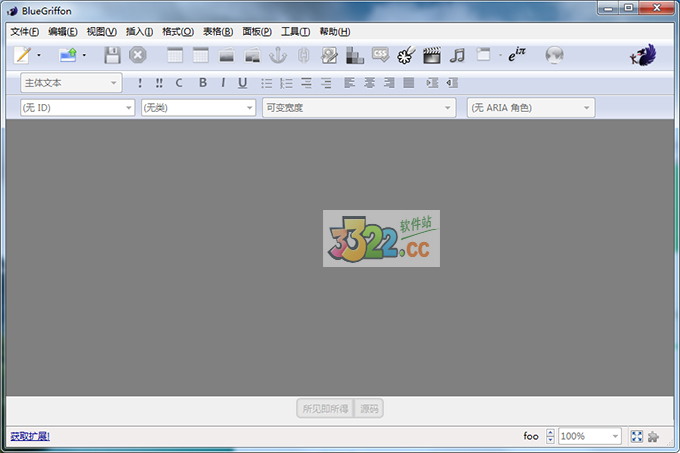Click the insert audio music note icon
Screen dimensions: 680x453
coord(458,56)
